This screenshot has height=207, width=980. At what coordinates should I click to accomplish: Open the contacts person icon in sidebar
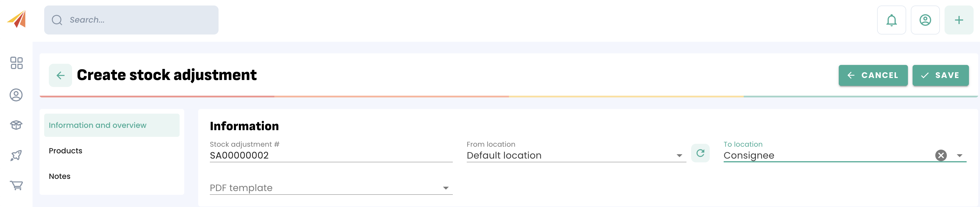coord(16,95)
